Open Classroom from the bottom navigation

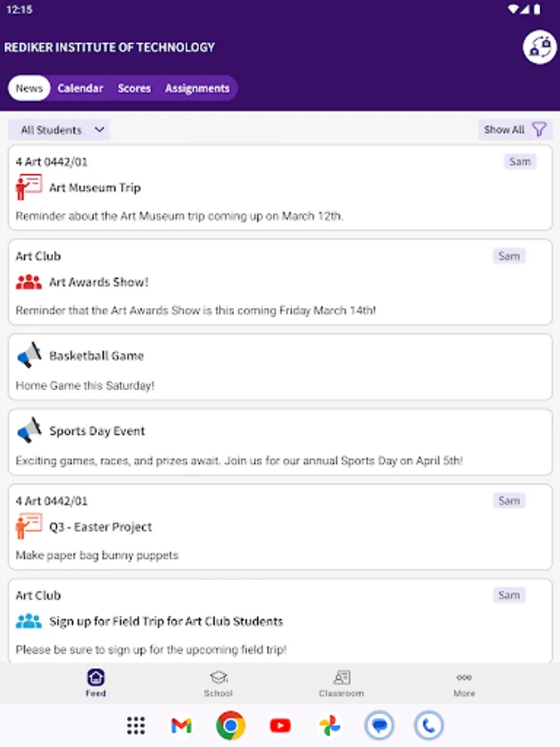pos(341,682)
